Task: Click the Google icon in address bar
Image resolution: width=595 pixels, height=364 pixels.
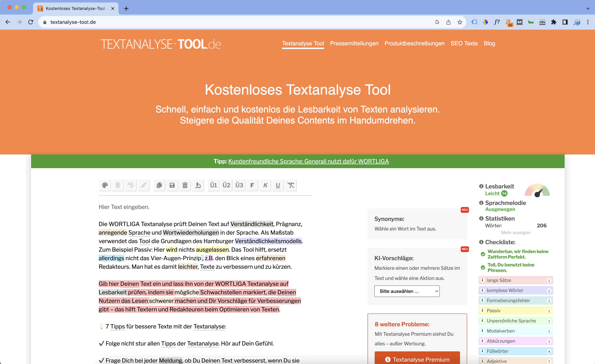Action: click(x=437, y=22)
